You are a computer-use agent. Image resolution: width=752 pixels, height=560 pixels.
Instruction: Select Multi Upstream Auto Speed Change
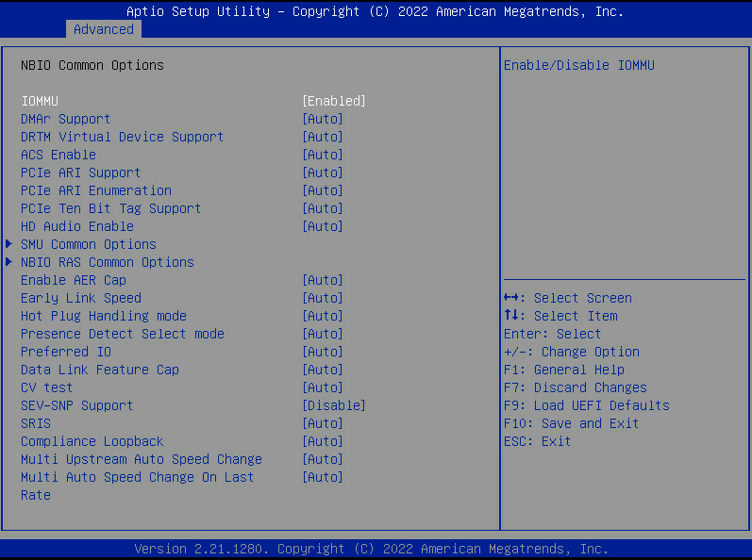[141, 459]
